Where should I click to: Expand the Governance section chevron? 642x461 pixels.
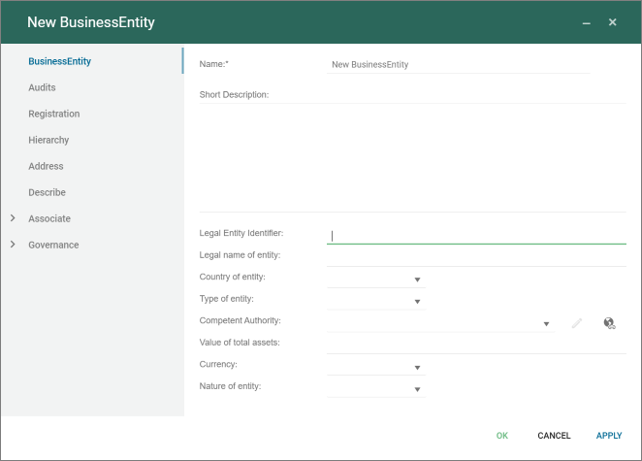point(13,244)
